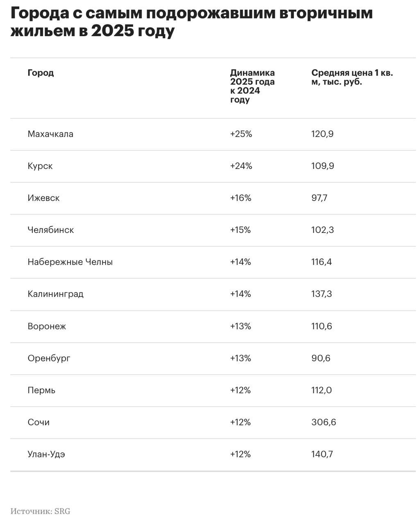Click the Набережные Челны row label

(x=70, y=262)
